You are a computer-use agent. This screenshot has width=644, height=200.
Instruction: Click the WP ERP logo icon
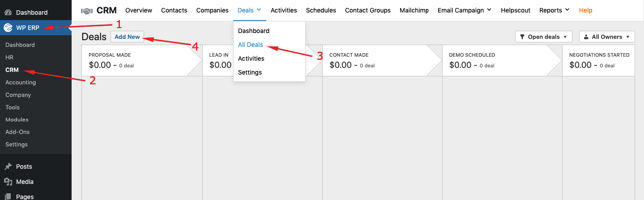(8, 28)
